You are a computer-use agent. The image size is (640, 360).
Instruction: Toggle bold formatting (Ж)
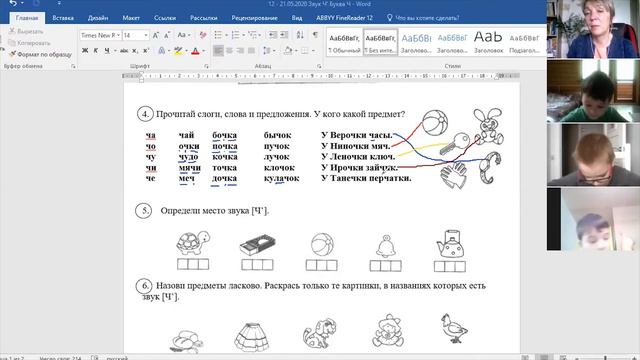[85, 51]
